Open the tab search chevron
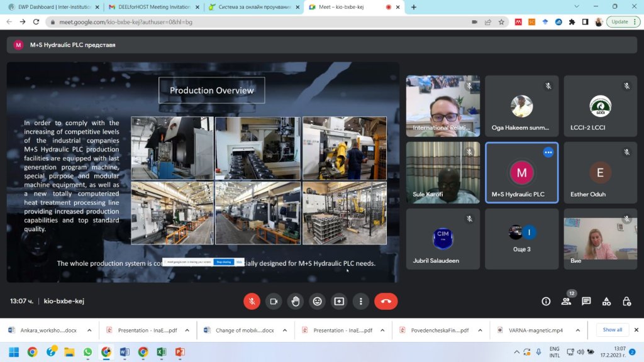This screenshot has width=644, height=362. coord(577,6)
